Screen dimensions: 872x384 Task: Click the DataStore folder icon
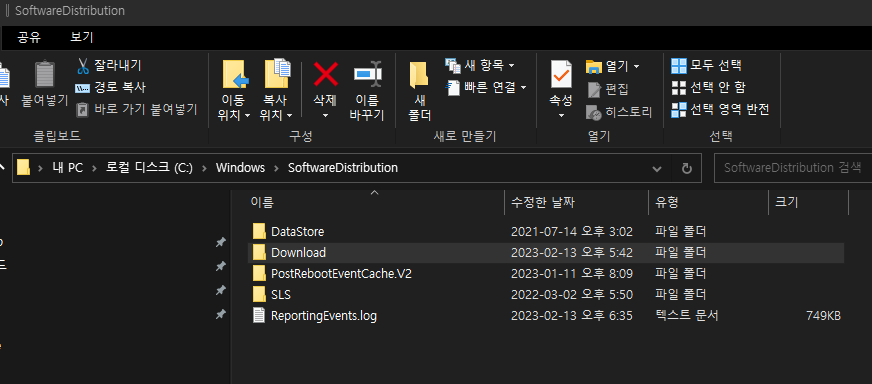(259, 232)
